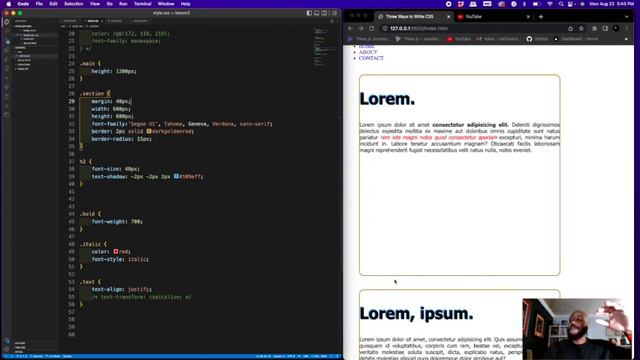The image size is (640, 360).
Task: Place cursor on line 29 margin declaration
Action: point(111,101)
